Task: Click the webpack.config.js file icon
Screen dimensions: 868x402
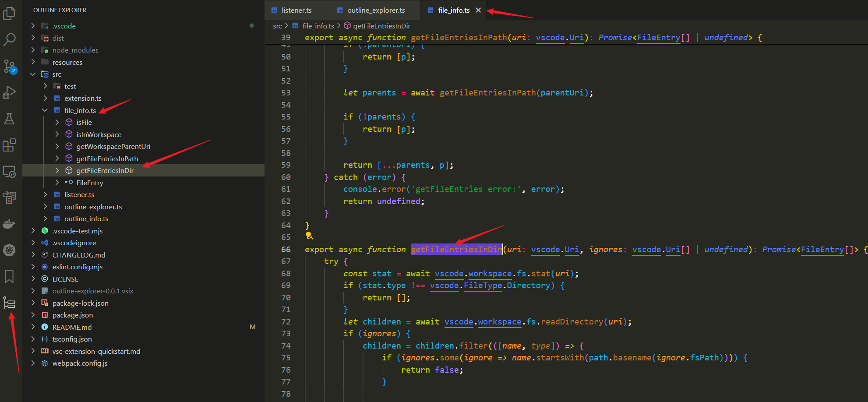Action: click(45, 363)
